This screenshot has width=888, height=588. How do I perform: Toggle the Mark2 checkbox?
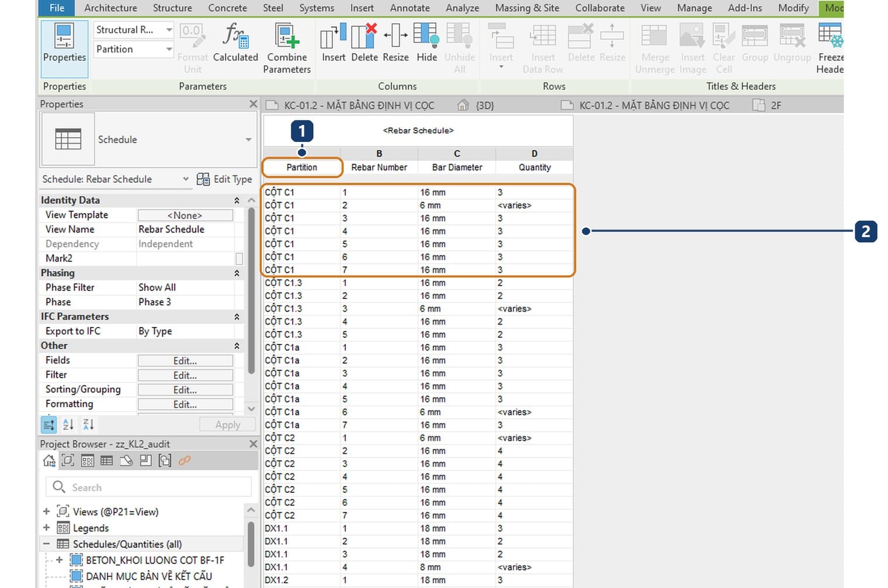coord(239,258)
